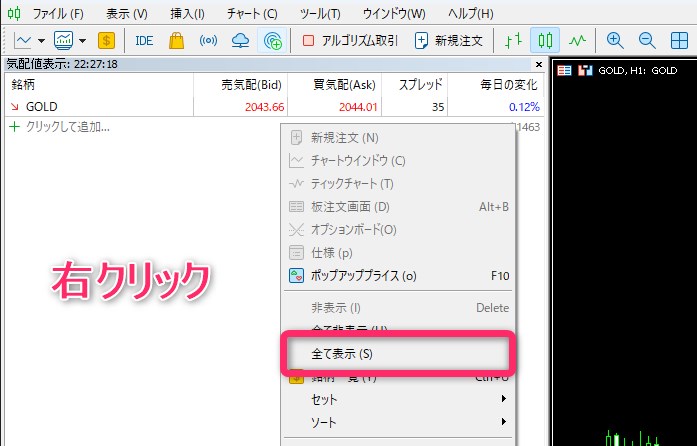Click the yellow dollar sign icon

click(107, 41)
